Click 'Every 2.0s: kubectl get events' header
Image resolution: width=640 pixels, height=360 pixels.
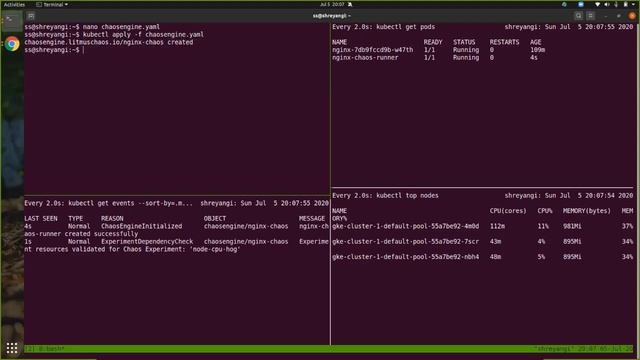(108, 203)
